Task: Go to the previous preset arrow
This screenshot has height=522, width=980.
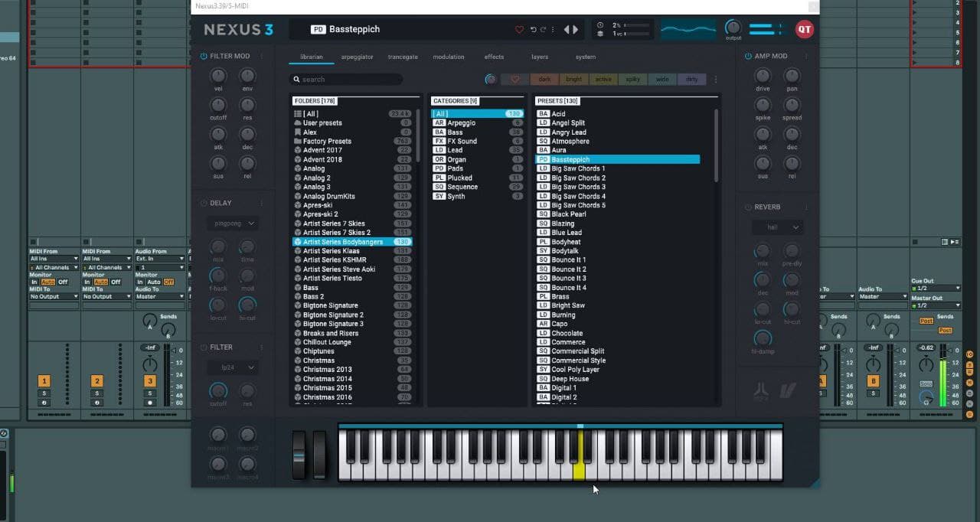Action: [x=567, y=30]
